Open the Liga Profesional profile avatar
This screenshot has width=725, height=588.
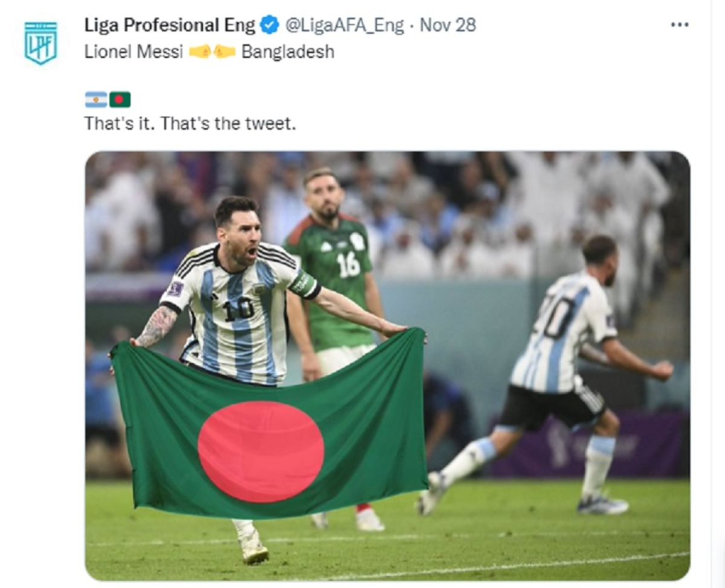click(40, 42)
